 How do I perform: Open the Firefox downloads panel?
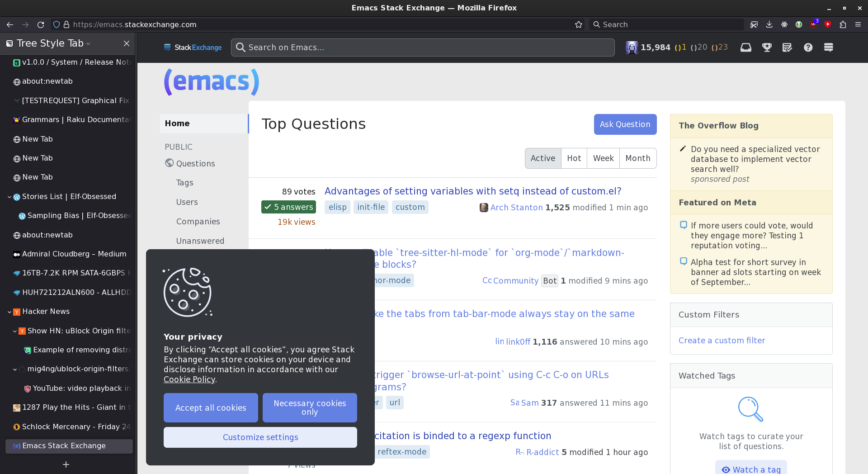tap(769, 24)
